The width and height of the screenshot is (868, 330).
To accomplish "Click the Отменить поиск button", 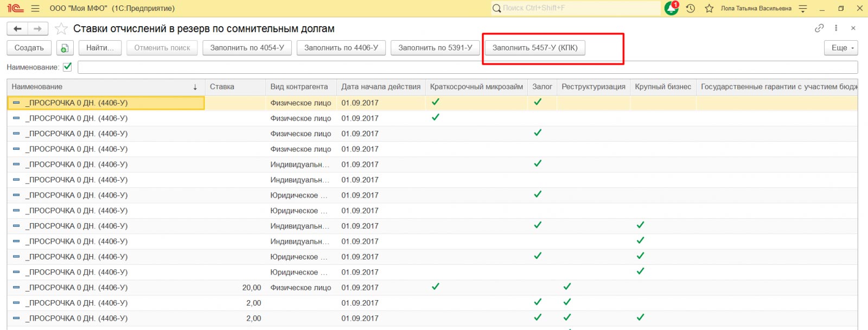I will tap(162, 48).
